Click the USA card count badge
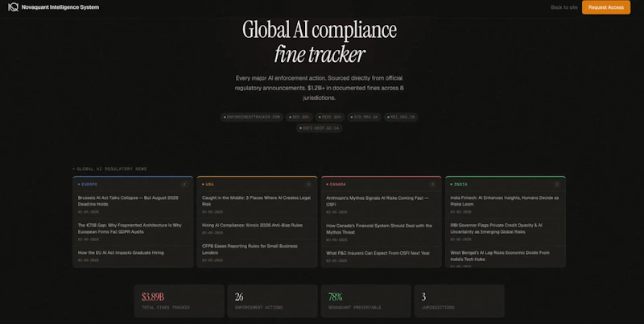Viewport: 644px width, 324px height. [x=308, y=185]
